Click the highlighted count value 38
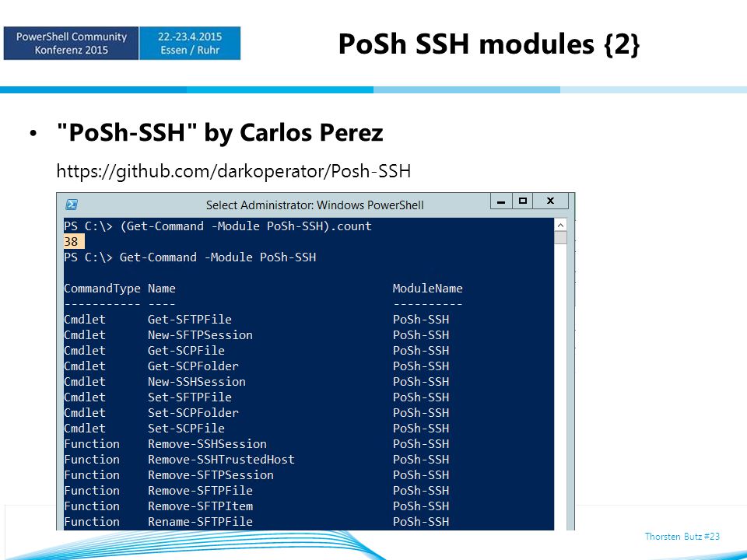This screenshot has height=560, width=747. click(74, 241)
